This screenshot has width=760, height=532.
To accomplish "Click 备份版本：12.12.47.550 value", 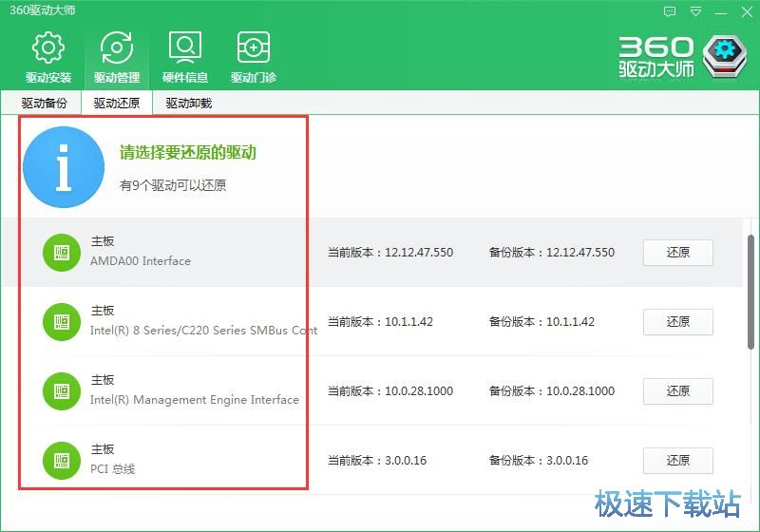I will (x=552, y=253).
